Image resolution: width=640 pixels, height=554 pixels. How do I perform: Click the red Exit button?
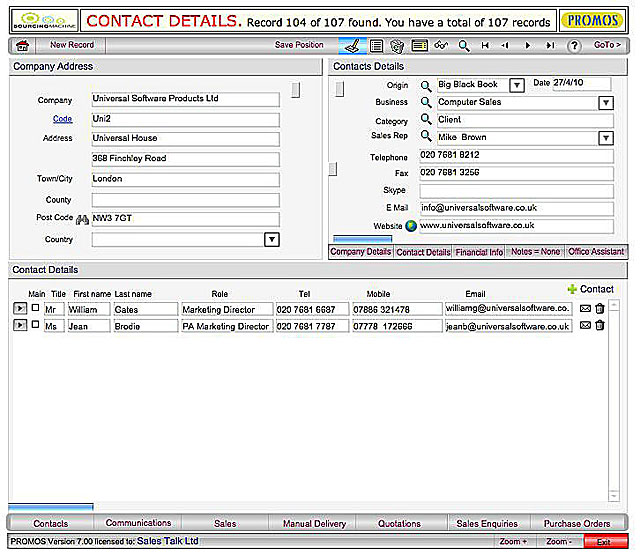605,542
